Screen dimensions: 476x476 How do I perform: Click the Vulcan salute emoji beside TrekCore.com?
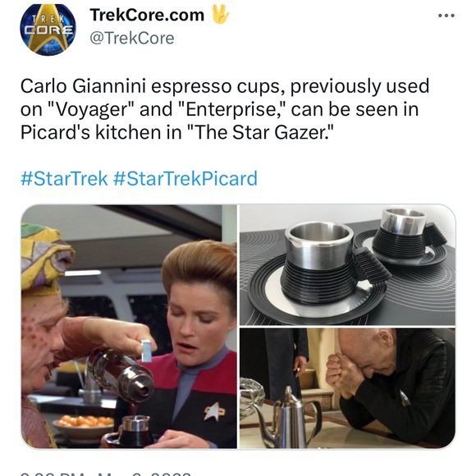coord(220,14)
